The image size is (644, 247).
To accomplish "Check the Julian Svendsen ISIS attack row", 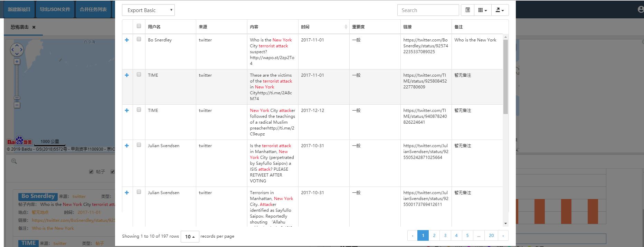I will pyautogui.click(x=139, y=145).
